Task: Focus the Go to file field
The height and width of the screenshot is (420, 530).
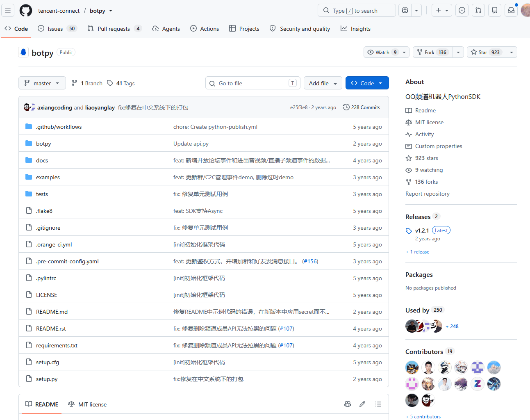Action: 252,83
